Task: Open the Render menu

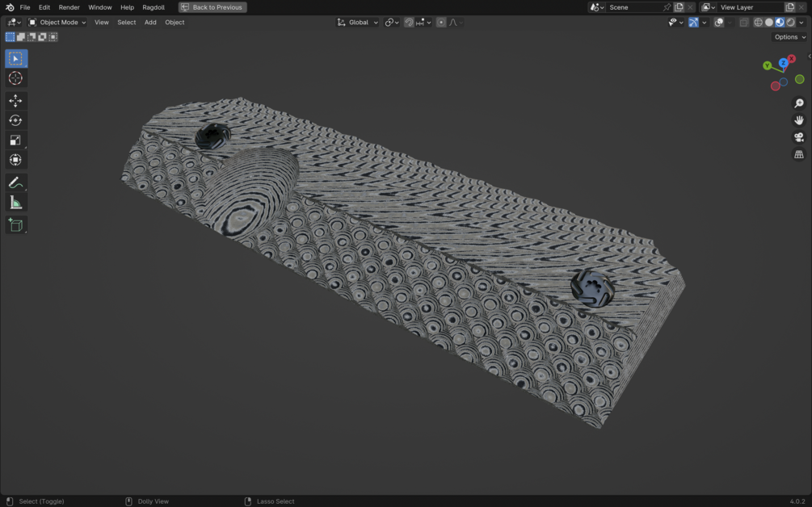Action: [x=69, y=7]
